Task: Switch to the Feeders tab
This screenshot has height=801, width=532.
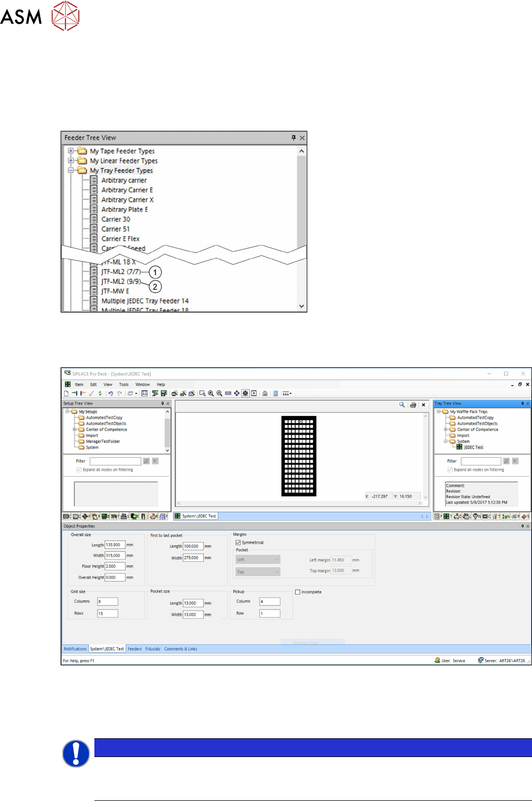Action: [x=135, y=649]
